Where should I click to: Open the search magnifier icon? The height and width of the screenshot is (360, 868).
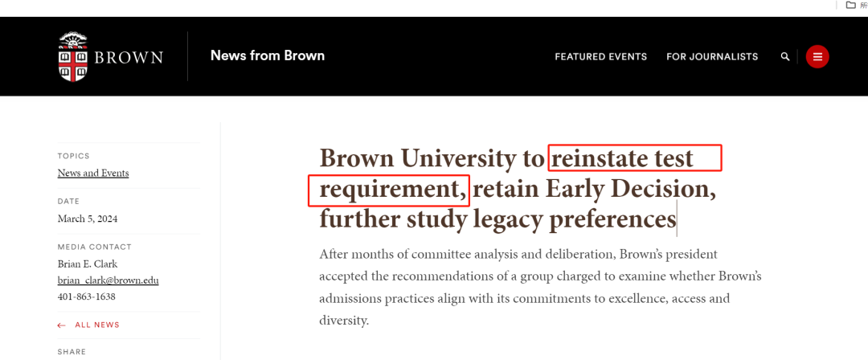785,57
